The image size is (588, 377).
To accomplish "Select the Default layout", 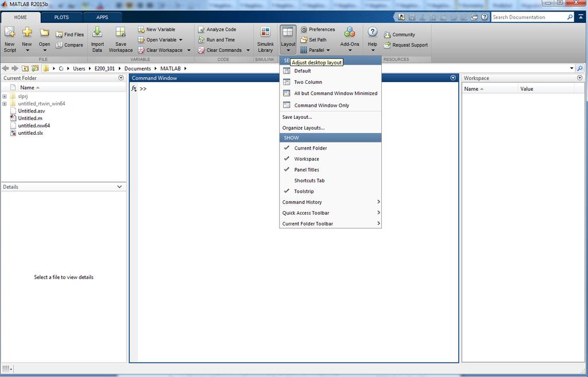I will (330, 71).
